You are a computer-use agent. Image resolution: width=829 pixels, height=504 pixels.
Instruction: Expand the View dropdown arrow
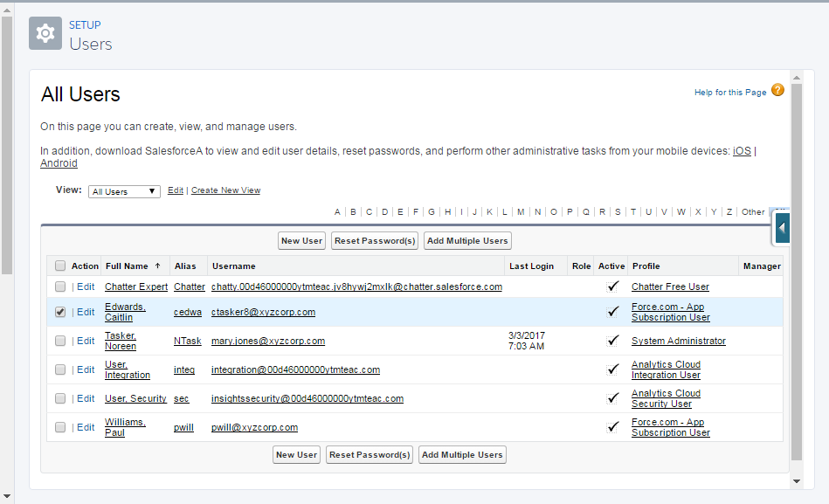tap(150, 190)
